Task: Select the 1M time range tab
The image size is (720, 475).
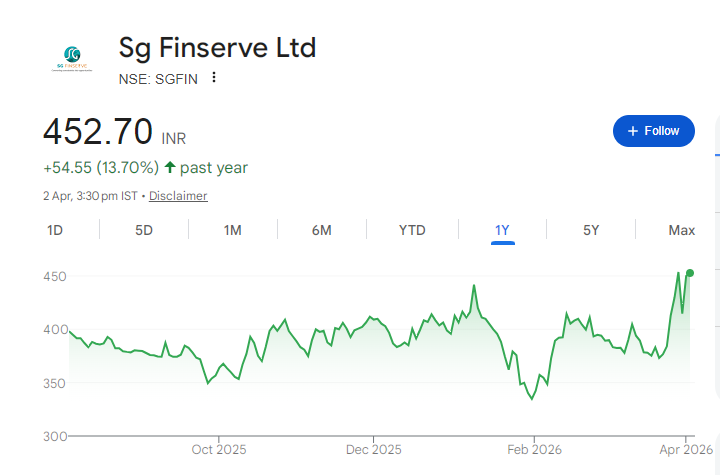Action: [x=232, y=230]
